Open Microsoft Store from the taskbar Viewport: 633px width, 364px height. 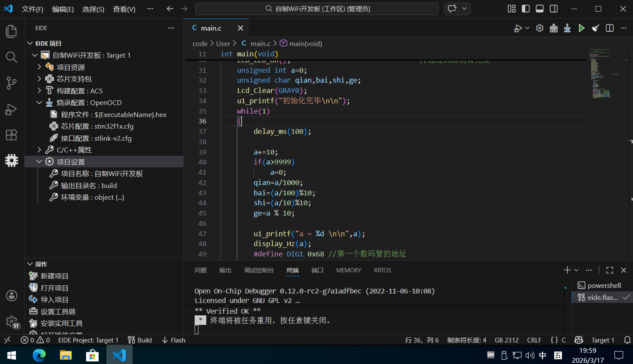click(x=92, y=355)
